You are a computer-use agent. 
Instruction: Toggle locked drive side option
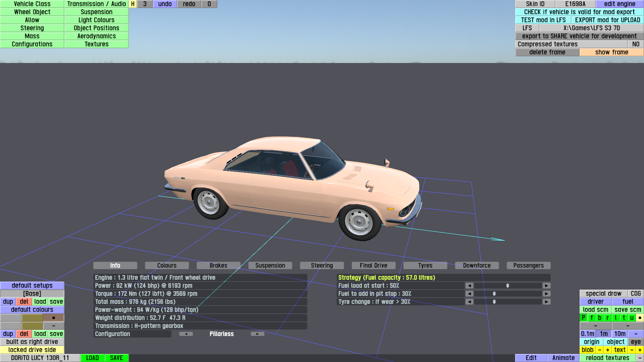[32, 350]
